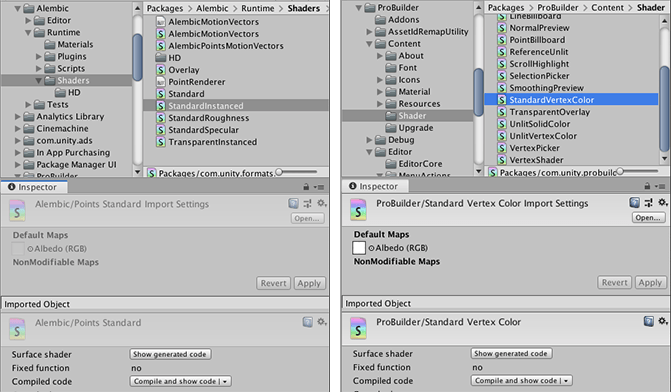Viewport: 671px width, 392px height.
Task: Switch to the Inspector tab in ProBuilder panel
Action: 374,186
